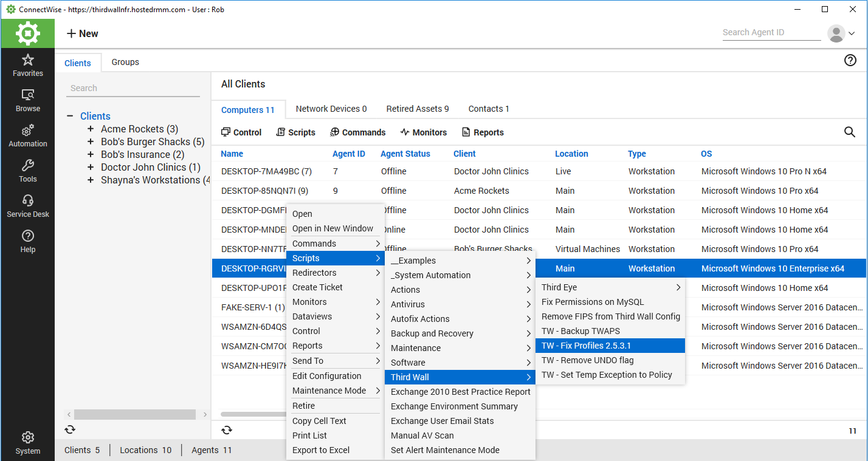The width and height of the screenshot is (868, 461).
Task: Click the search magnifier above computer list
Action: click(x=850, y=132)
